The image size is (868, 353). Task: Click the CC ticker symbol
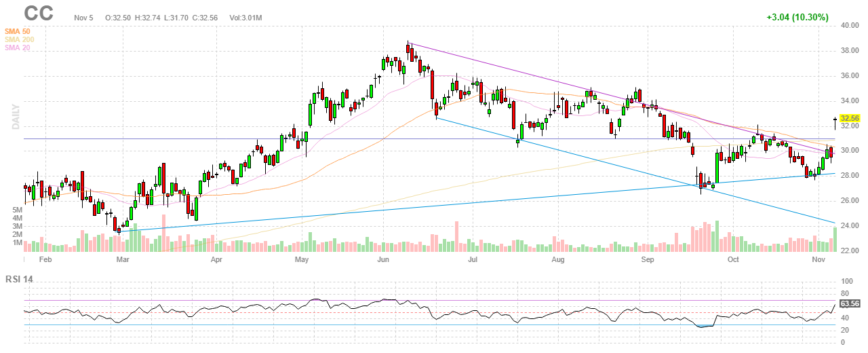coord(39,14)
